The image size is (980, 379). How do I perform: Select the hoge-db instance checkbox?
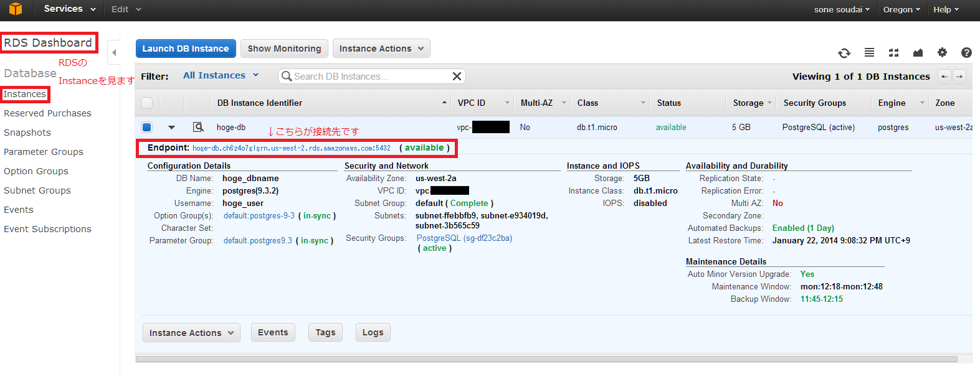(146, 127)
